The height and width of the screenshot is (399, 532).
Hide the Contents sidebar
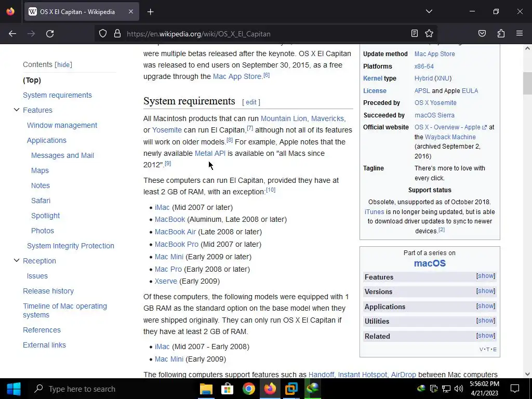tap(63, 64)
